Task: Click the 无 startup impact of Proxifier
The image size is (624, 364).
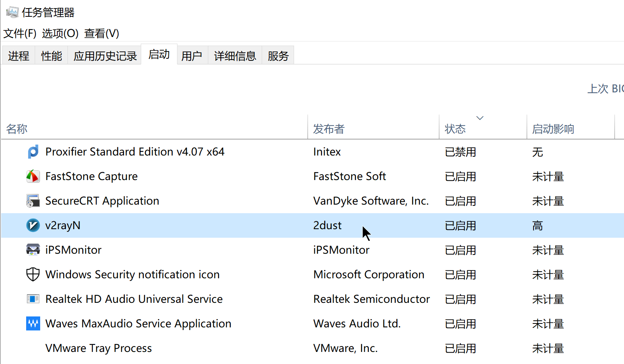Action: pos(538,152)
